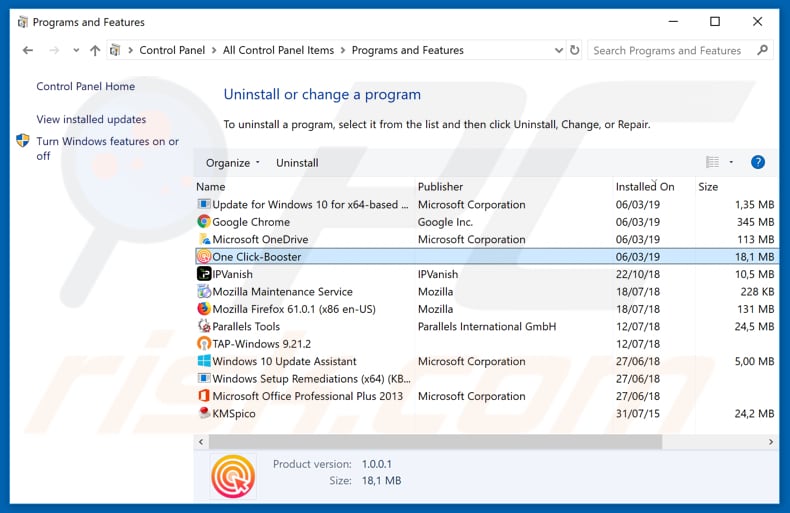This screenshot has height=513, width=790.
Task: Expand chevron before Control Panel breadcrumb
Action: [x=130, y=50]
